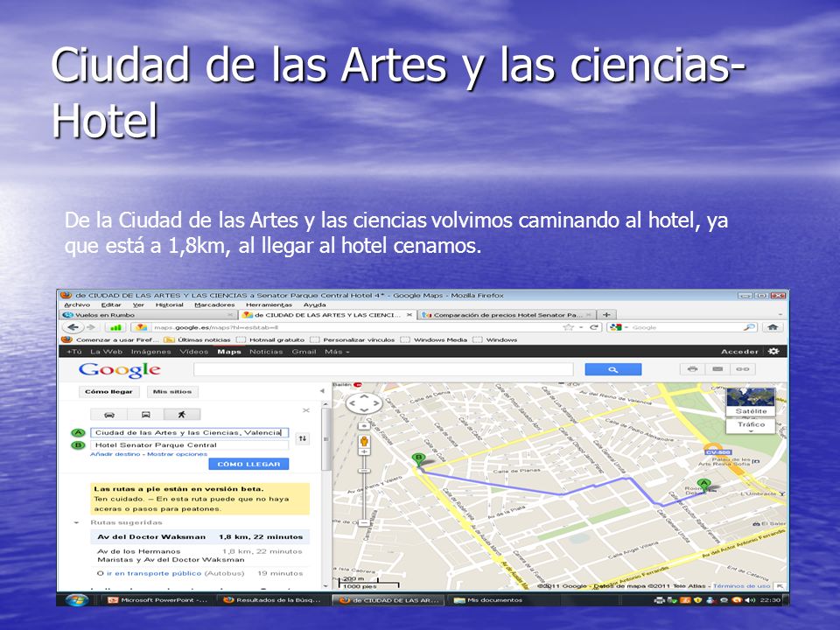Image resolution: width=840 pixels, height=630 pixels.
Task: Click the Acceder sign-in link
Action: 739,352
